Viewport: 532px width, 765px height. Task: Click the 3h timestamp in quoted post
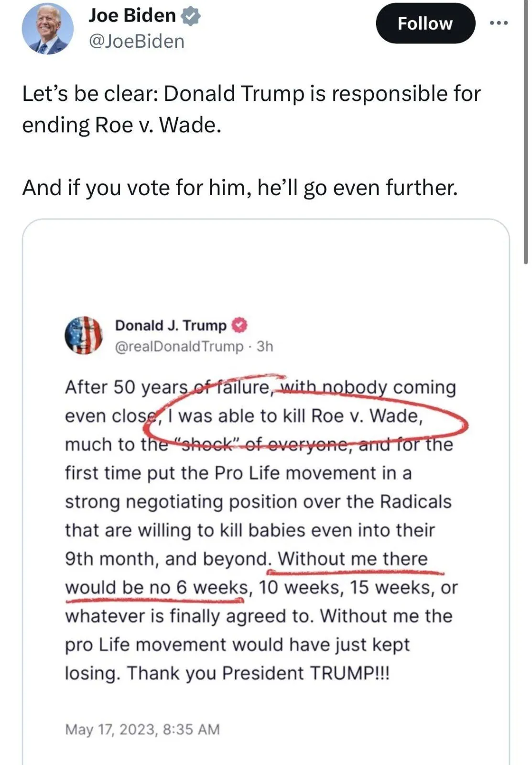265,346
